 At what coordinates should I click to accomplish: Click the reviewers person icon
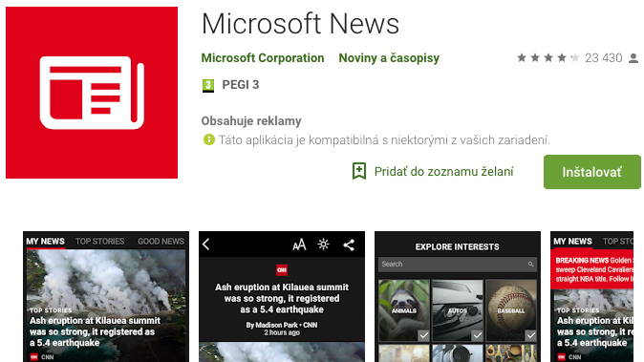click(x=633, y=58)
